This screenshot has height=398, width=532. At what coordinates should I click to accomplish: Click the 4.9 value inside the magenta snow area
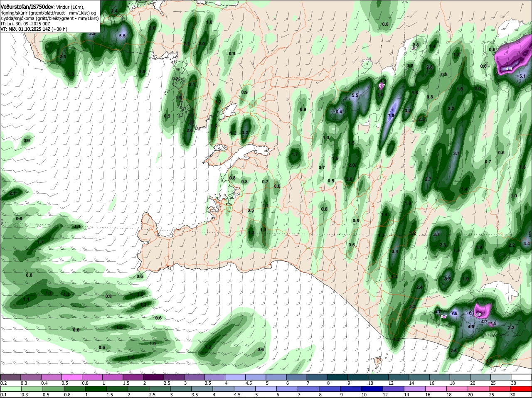[x=509, y=69]
